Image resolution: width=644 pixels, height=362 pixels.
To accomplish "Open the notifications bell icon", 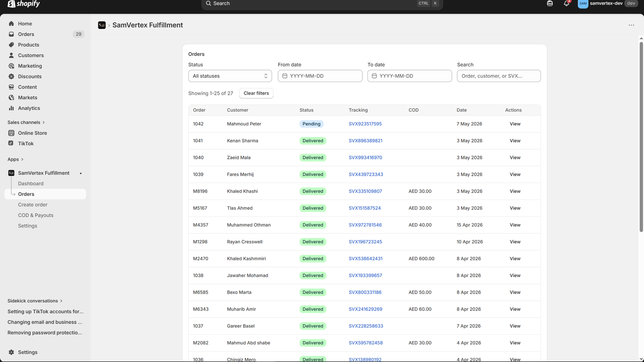I will pyautogui.click(x=566, y=4).
